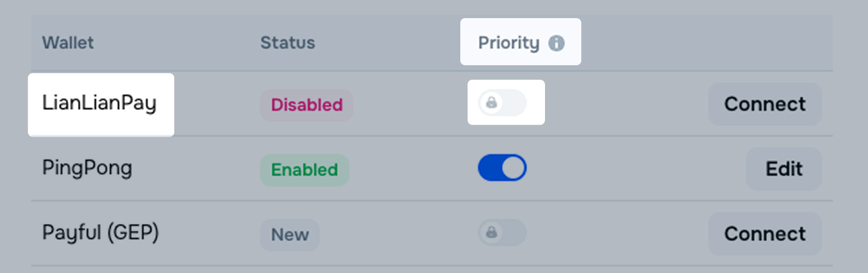Toggle the LianLianPay priority switch
This screenshot has height=273, width=868.
[x=503, y=103]
